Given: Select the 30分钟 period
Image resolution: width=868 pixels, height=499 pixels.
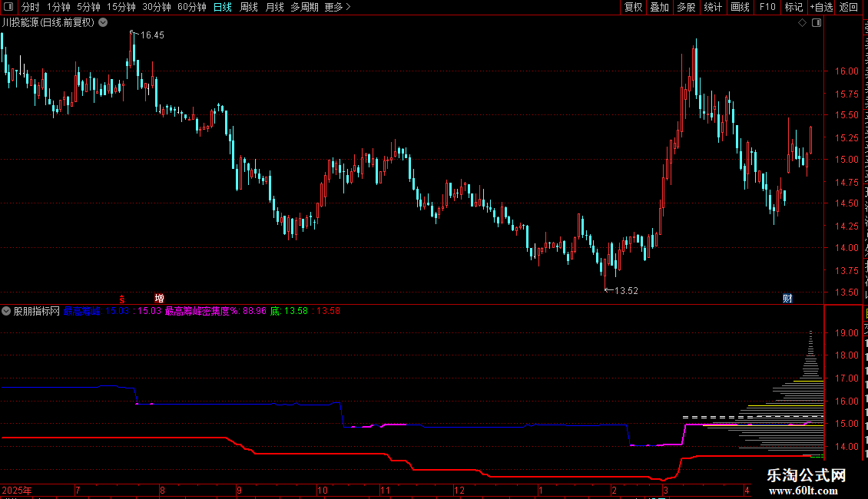Looking at the screenshot, I should [157, 7].
